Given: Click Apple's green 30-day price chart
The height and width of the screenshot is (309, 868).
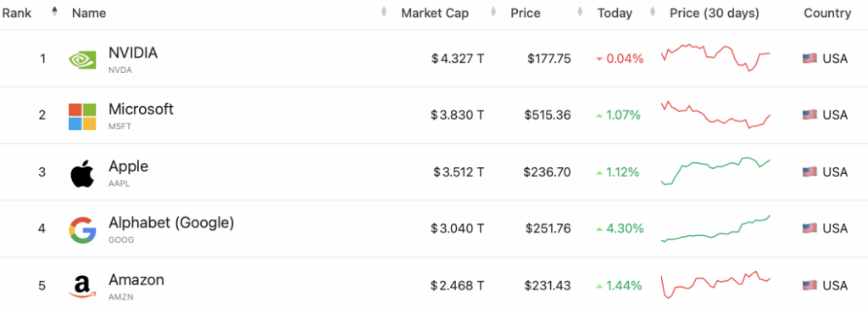Looking at the screenshot, I should coord(715,171).
